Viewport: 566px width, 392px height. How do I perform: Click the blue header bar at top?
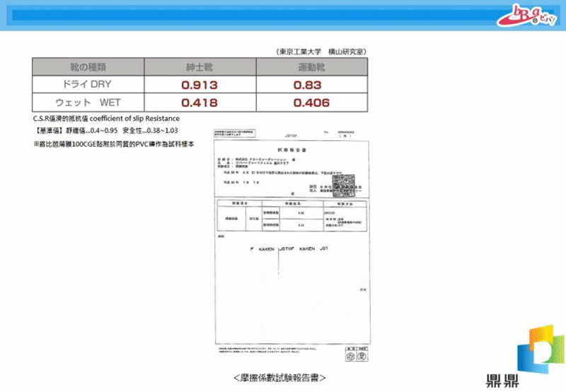tap(248, 15)
